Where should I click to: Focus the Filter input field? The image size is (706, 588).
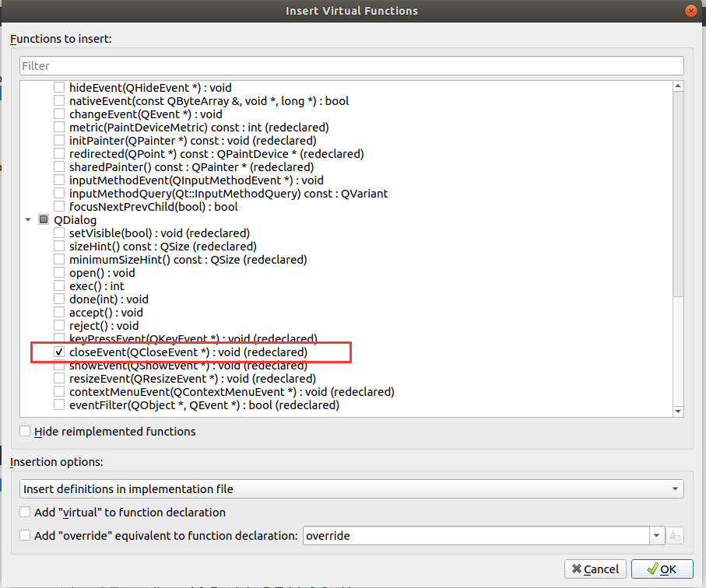352,65
